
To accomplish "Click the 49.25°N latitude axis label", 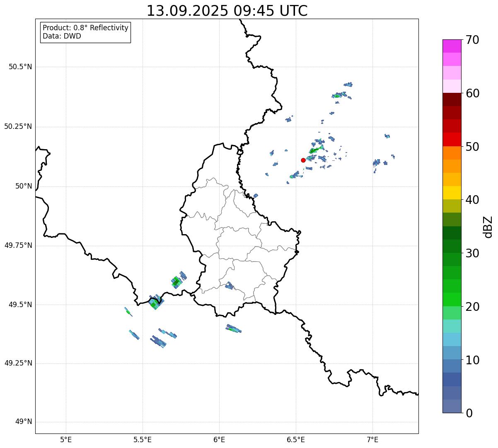I will pos(18,363).
